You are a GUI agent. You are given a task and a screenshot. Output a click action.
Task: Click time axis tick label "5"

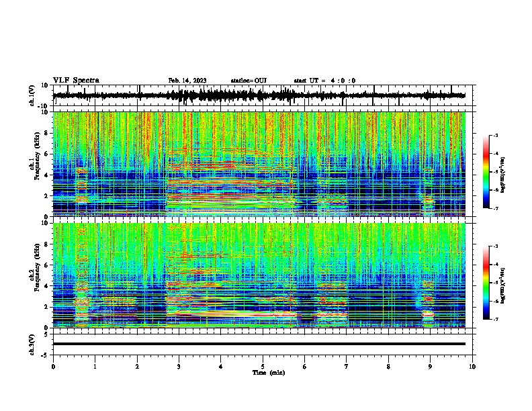[263, 367]
